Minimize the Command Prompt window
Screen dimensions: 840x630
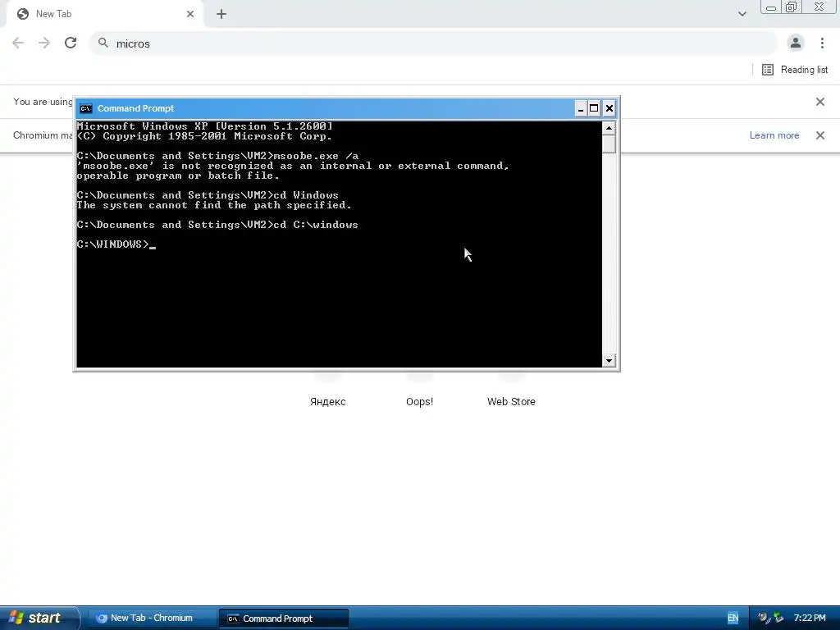(580, 109)
